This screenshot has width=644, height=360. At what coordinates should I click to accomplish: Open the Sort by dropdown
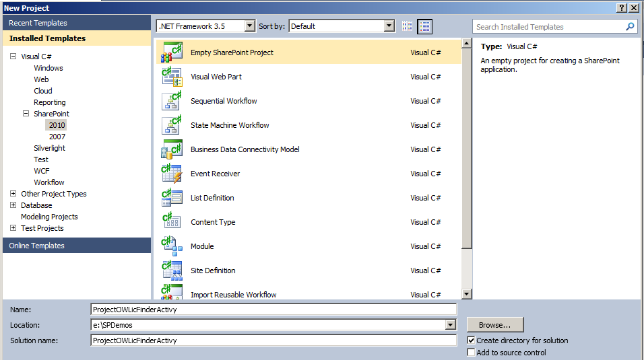pyautogui.click(x=389, y=26)
